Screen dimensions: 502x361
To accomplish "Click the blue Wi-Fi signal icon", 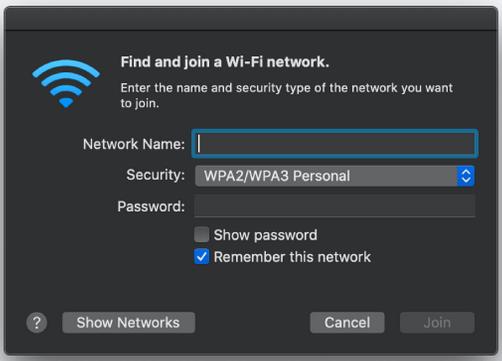I will (66, 83).
